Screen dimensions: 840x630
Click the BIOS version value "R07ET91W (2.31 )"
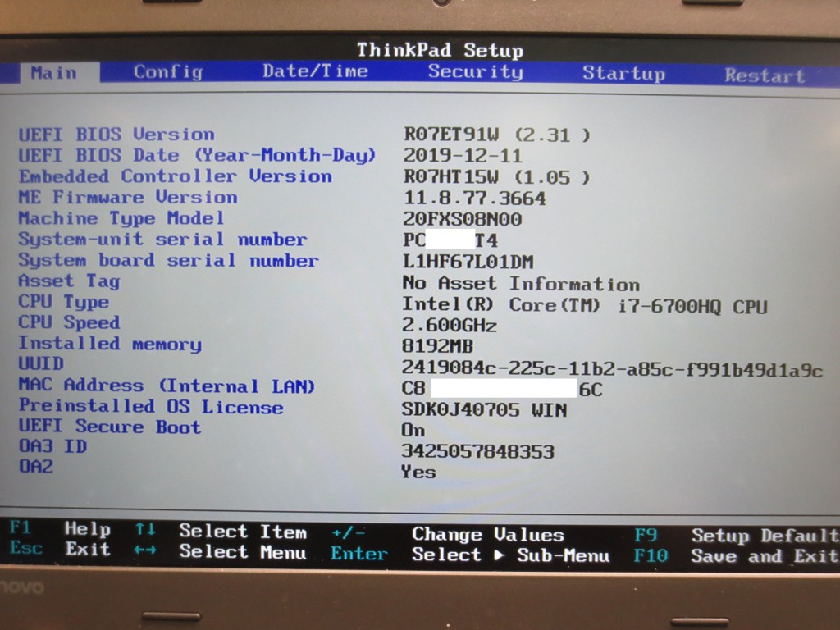[x=496, y=135]
